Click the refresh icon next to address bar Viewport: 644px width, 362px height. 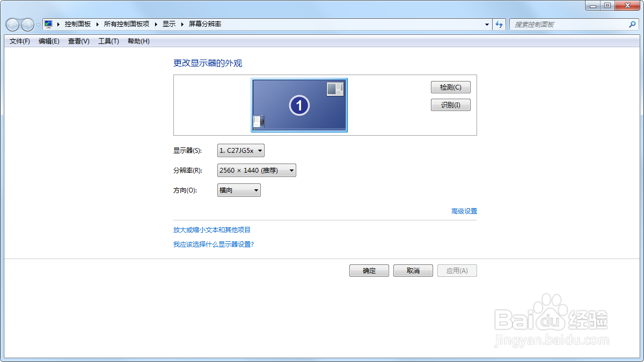500,24
